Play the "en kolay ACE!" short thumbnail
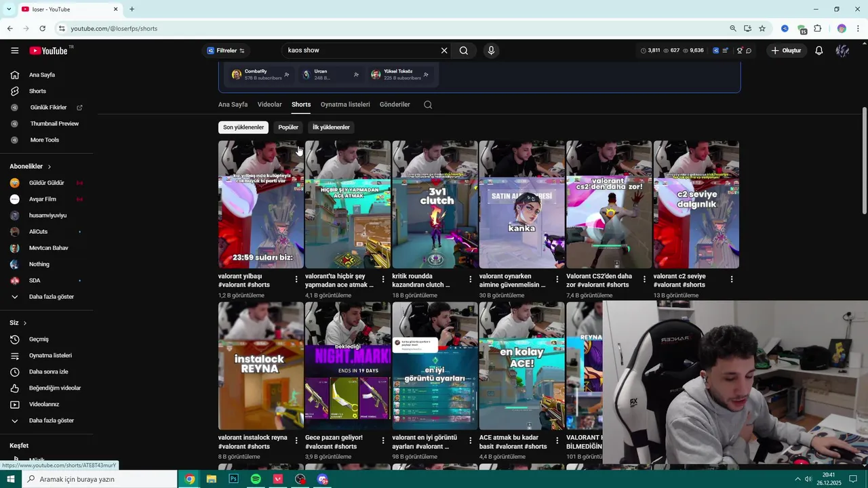 [521, 366]
